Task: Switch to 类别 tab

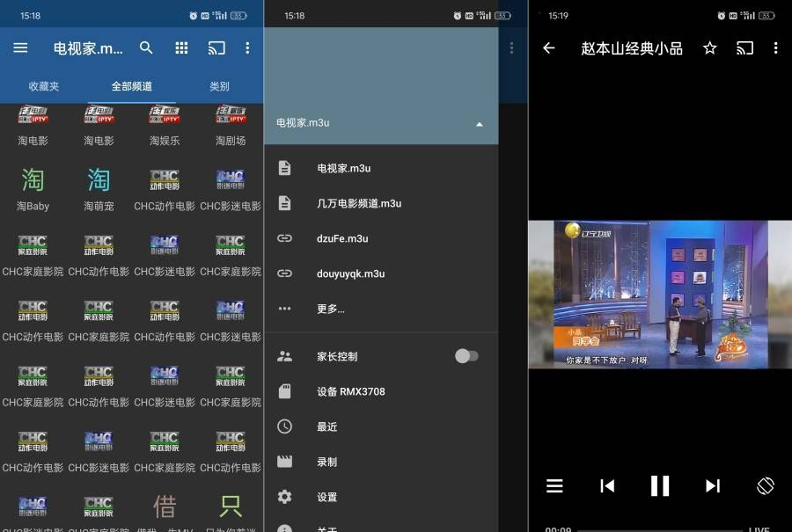Action: (219, 86)
